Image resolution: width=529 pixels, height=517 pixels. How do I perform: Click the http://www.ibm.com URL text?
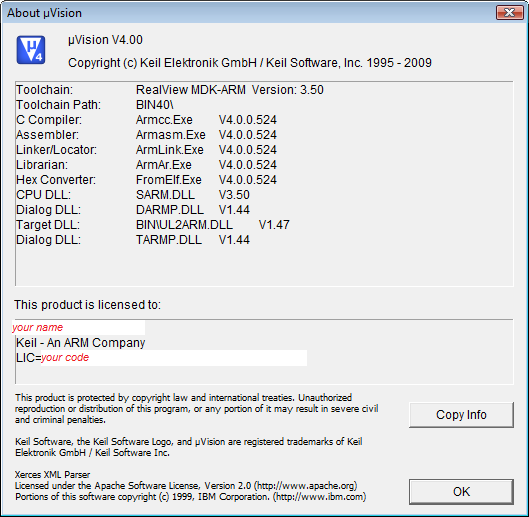click(x=319, y=497)
